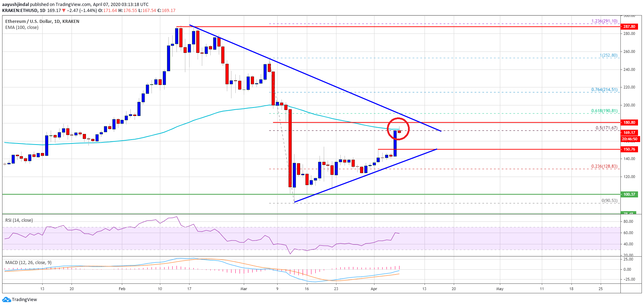The image size is (644, 306).
Task: Click the red circle marker on candle
Action: pyautogui.click(x=398, y=129)
